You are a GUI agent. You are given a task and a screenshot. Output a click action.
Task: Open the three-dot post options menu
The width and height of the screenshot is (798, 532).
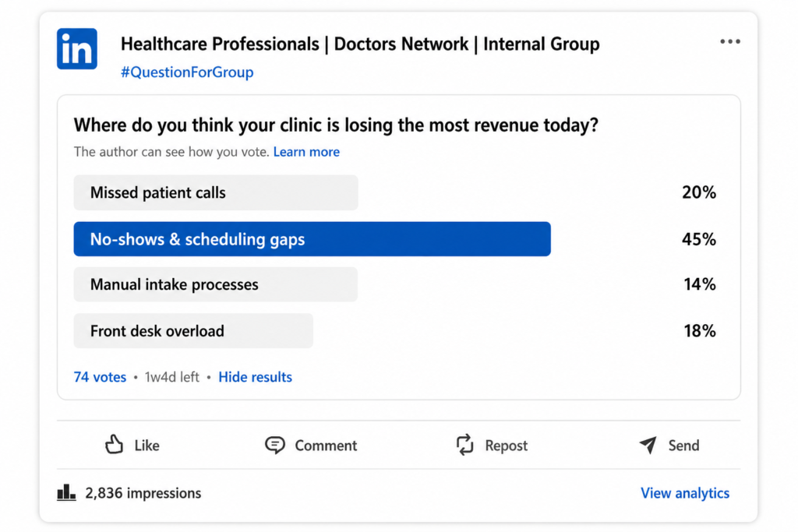click(x=729, y=42)
